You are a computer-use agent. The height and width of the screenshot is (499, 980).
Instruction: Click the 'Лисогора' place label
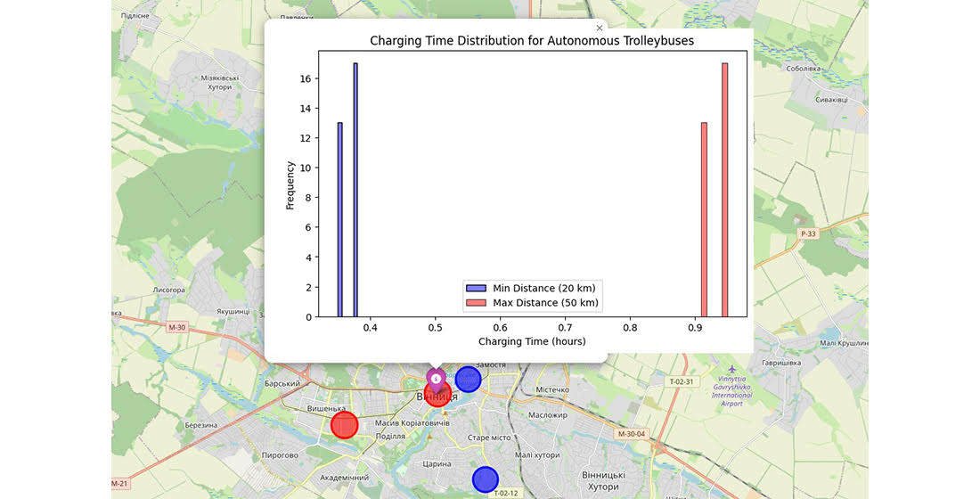coord(168,290)
